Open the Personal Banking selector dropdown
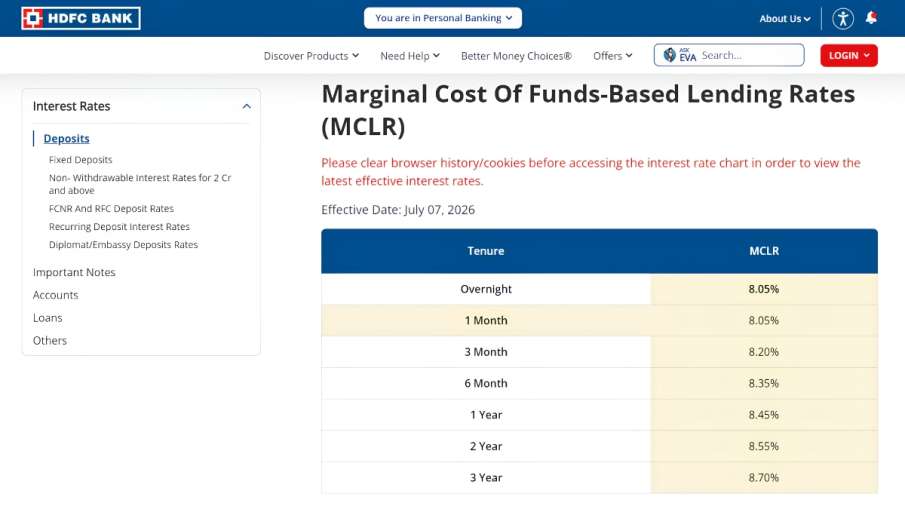Viewport: 905px width, 509px height. 443,18
